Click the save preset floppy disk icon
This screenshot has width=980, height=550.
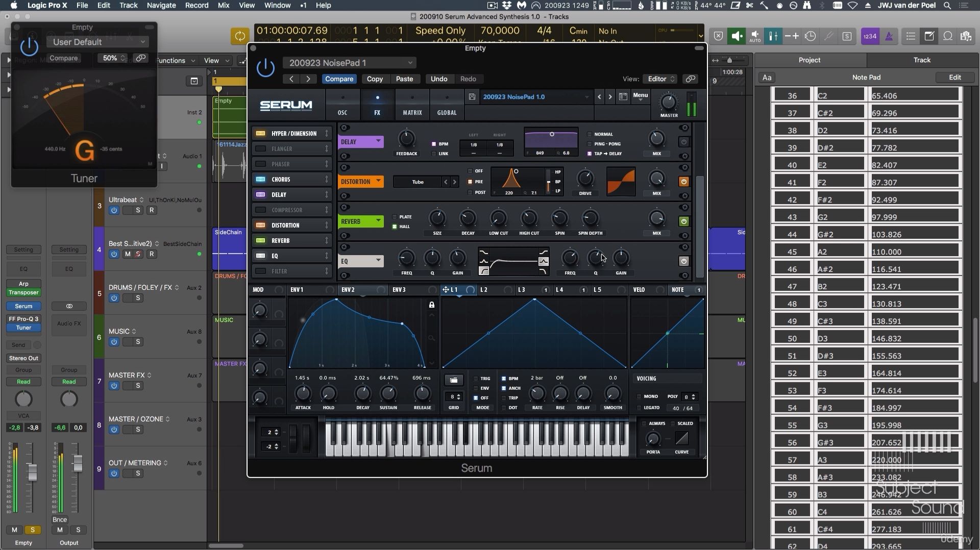472,97
